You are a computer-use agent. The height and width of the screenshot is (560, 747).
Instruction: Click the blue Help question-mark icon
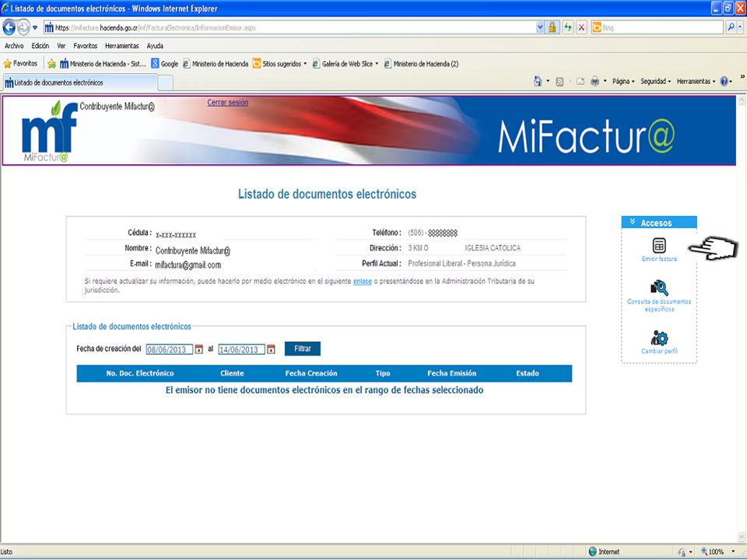click(x=724, y=82)
